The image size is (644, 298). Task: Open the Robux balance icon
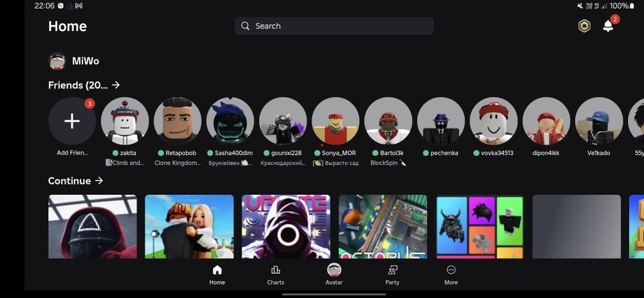(x=584, y=26)
